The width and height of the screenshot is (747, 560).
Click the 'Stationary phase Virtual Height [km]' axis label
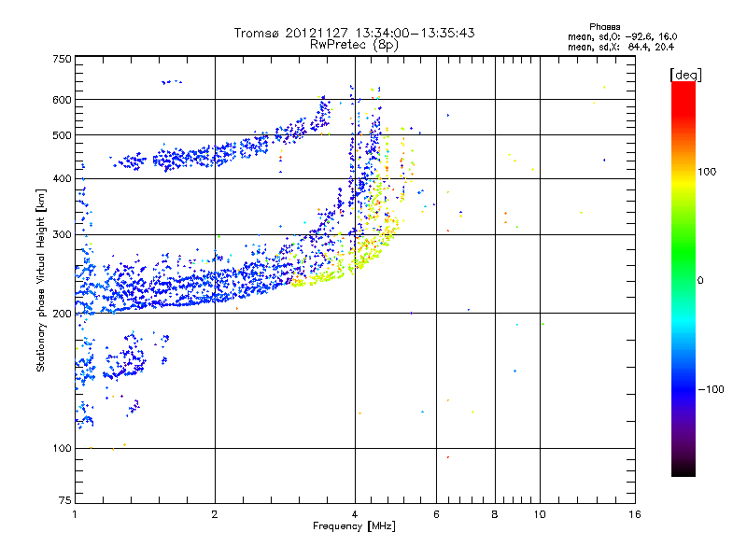pyautogui.click(x=41, y=280)
